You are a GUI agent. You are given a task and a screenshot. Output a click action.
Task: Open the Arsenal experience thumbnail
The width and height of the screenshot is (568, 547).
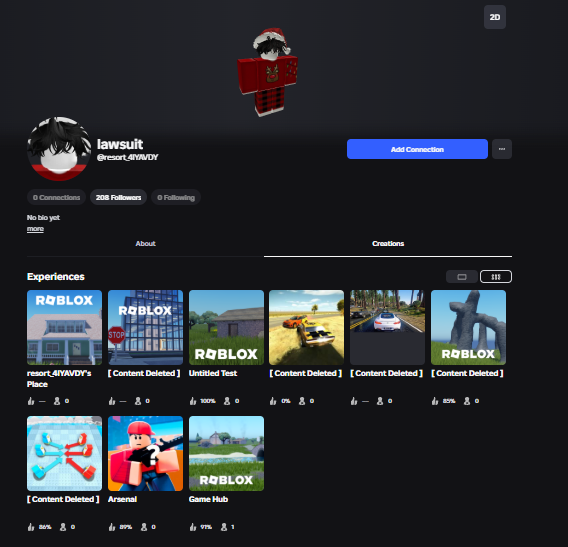tap(145, 454)
